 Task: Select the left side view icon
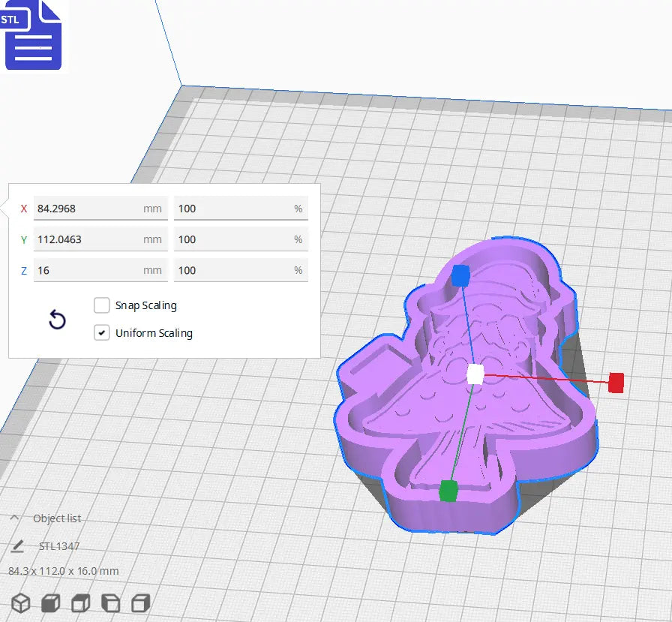110,603
